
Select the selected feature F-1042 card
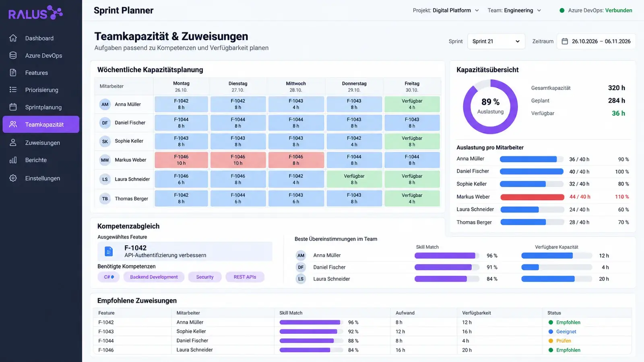click(x=185, y=251)
